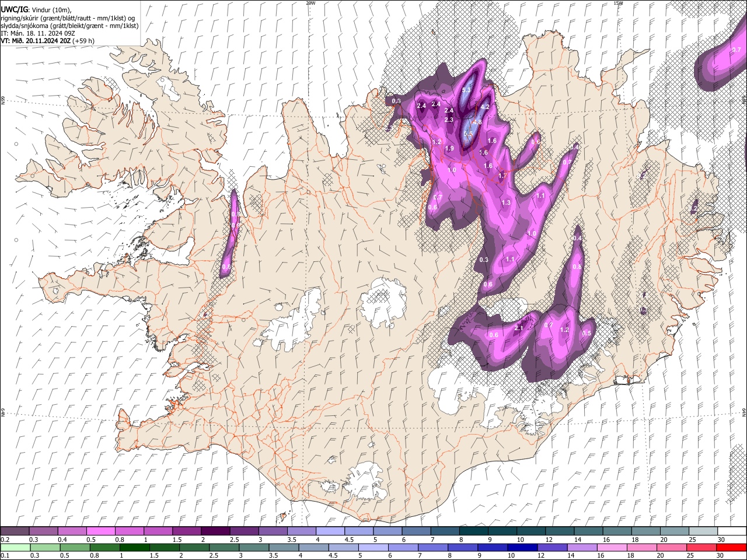The image size is (747, 560).
Task: Click the white 30+ swatch in the snow legend
Action: click(733, 531)
